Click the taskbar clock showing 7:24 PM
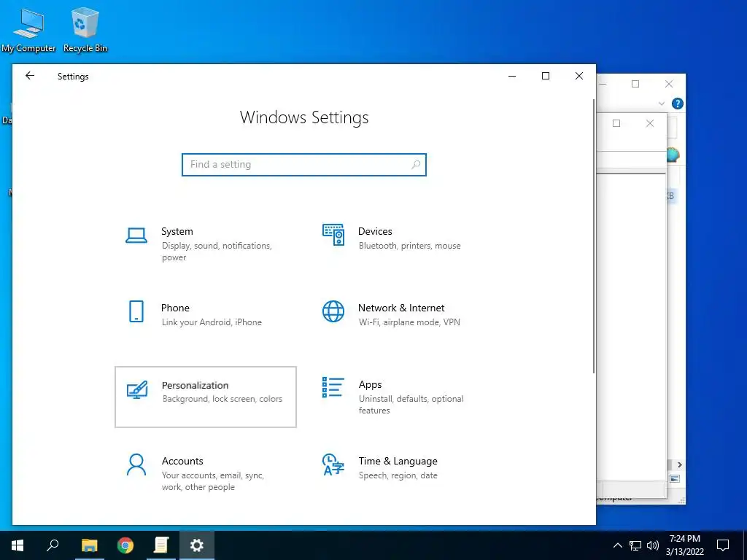 point(684,545)
